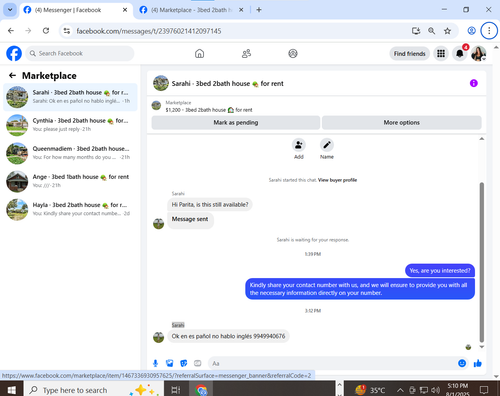
Task: Open a new browser tab
Action: point(259,10)
